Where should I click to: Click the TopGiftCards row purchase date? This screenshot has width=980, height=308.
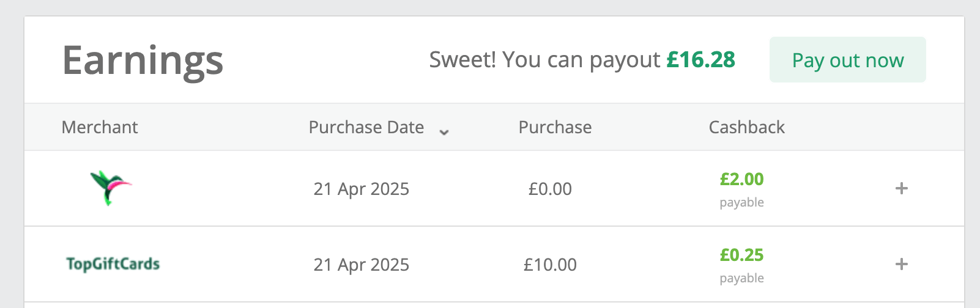coord(362,265)
